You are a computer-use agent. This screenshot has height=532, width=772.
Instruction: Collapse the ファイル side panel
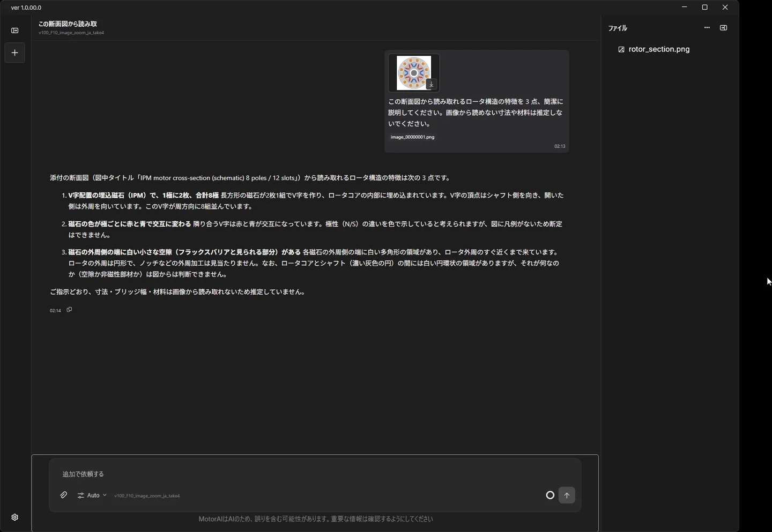tap(724, 28)
